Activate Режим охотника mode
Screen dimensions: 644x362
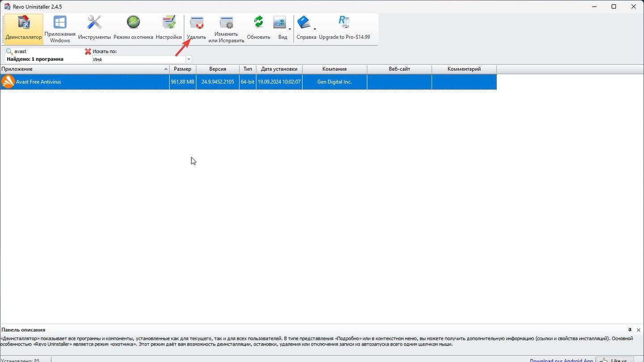click(x=133, y=29)
